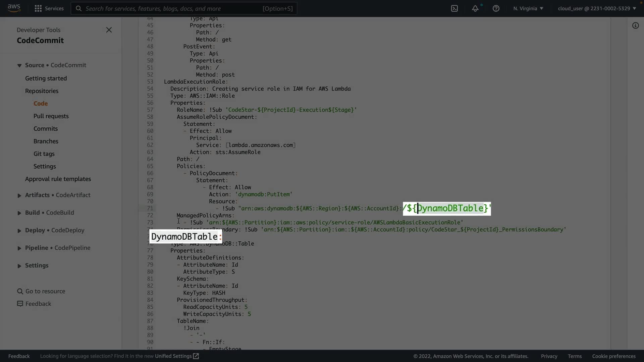Open the Unified Settings link
Screen dimensions: 644x362
pos(176,356)
